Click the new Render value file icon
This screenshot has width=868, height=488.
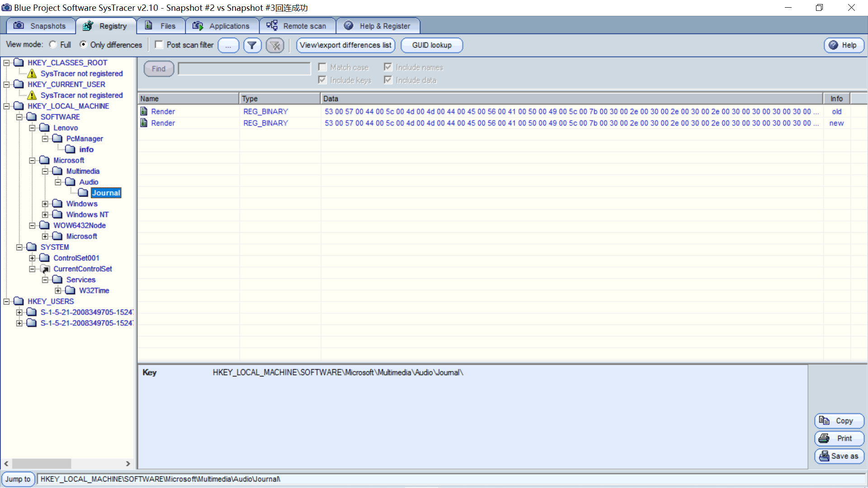[144, 123]
